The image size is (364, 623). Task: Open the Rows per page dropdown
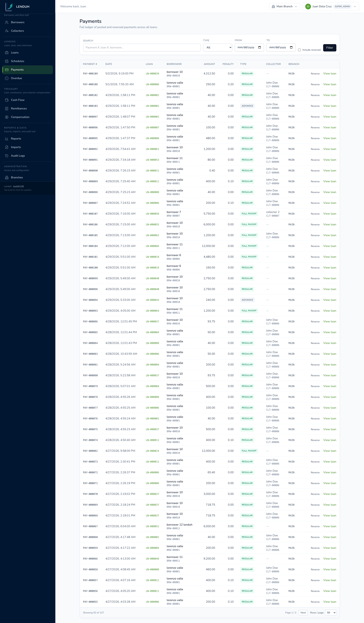click(x=330, y=612)
